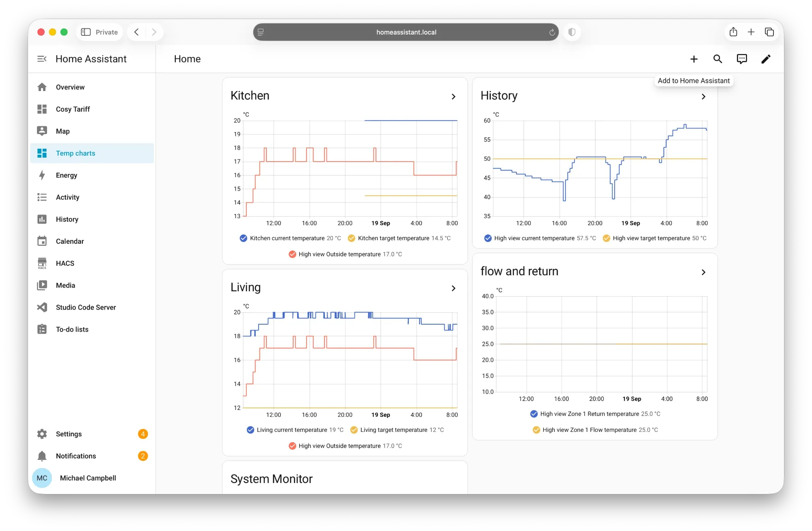Click the Kitchen card title

(x=250, y=95)
